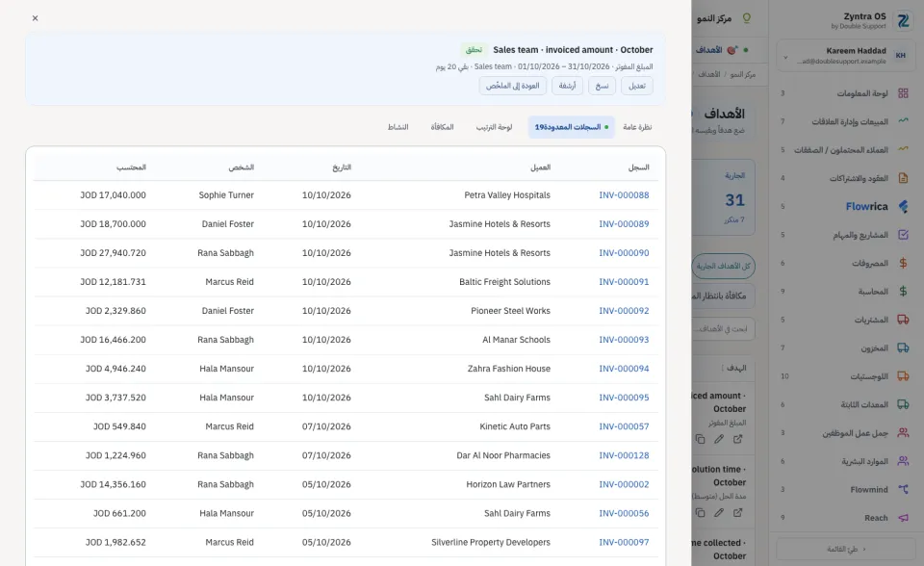The width and height of the screenshot is (924, 566).
Task: Click the مكافأة بانتظار filter chip
Action: (x=724, y=296)
